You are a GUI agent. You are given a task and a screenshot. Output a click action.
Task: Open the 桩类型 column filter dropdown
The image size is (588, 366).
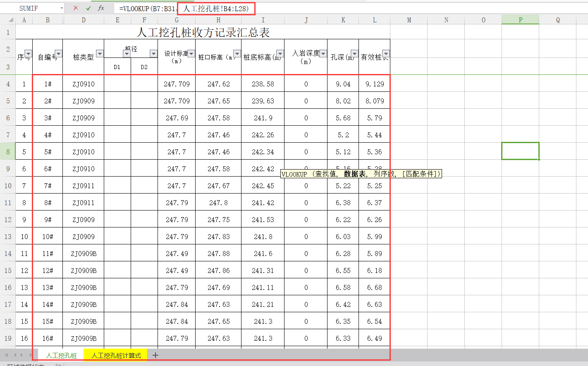point(100,53)
